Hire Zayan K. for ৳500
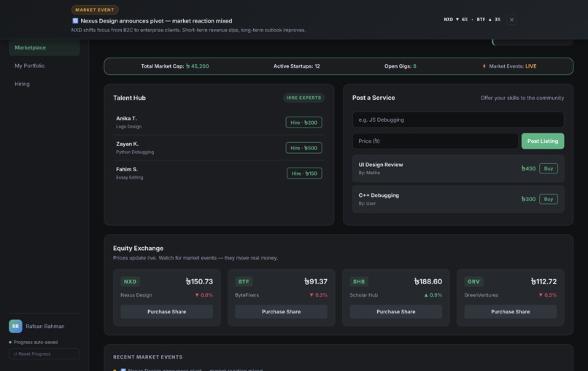 click(303, 148)
